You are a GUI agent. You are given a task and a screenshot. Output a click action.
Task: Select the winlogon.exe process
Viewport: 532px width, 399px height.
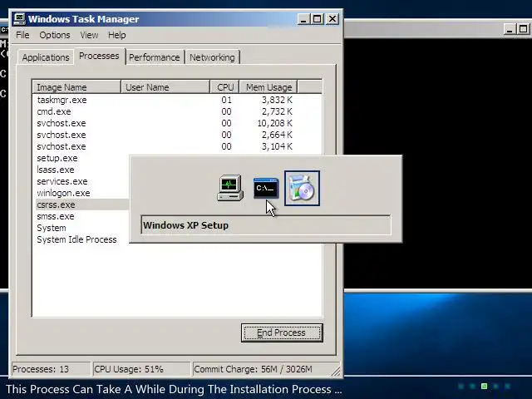(x=63, y=193)
